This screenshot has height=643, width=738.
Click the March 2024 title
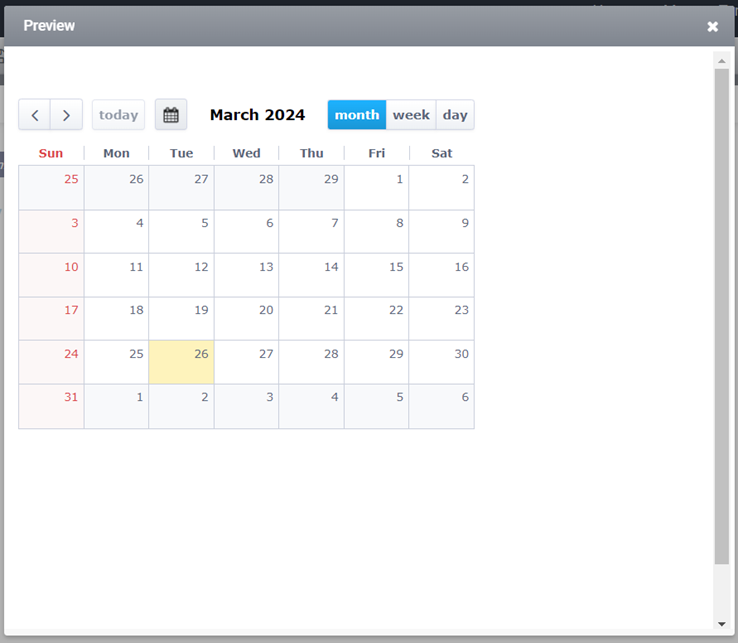pos(257,115)
